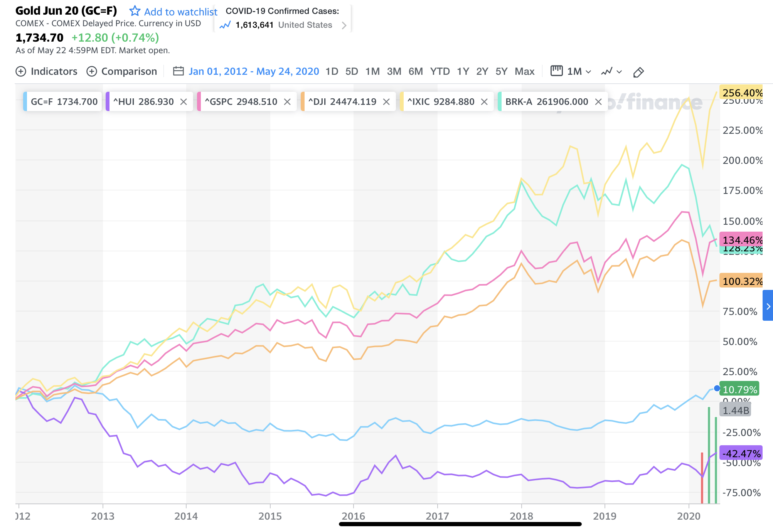Image resolution: width=773 pixels, height=532 pixels.
Task: Open the Comparison plus icon menu
Action: click(92, 72)
